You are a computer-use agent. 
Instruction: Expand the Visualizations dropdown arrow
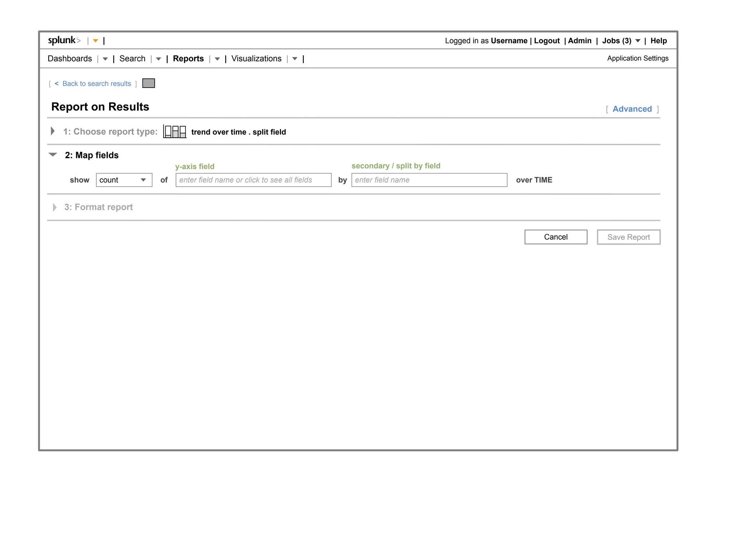coord(295,59)
